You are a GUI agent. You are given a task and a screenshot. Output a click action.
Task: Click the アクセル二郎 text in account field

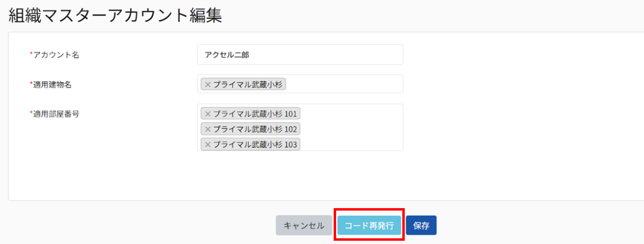227,55
